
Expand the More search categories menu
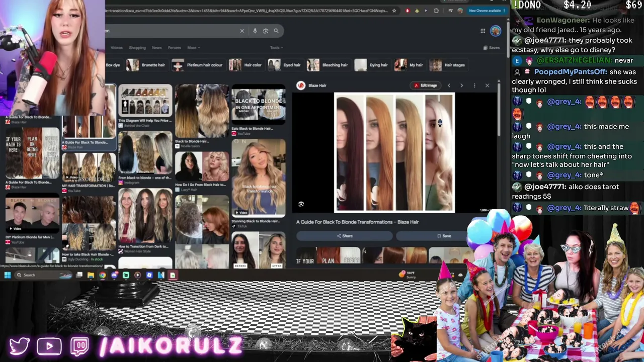pos(194,48)
